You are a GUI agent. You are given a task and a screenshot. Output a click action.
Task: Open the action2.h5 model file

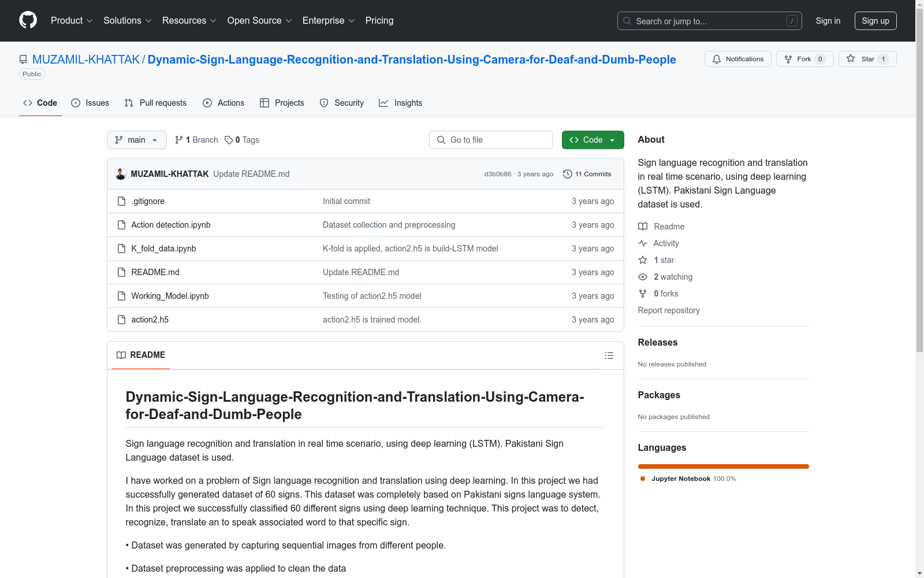click(x=150, y=320)
